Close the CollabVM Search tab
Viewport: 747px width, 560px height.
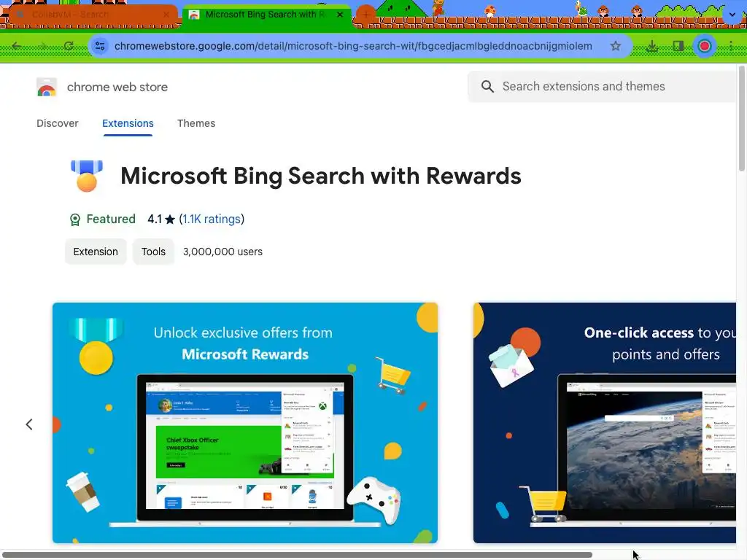(166, 15)
